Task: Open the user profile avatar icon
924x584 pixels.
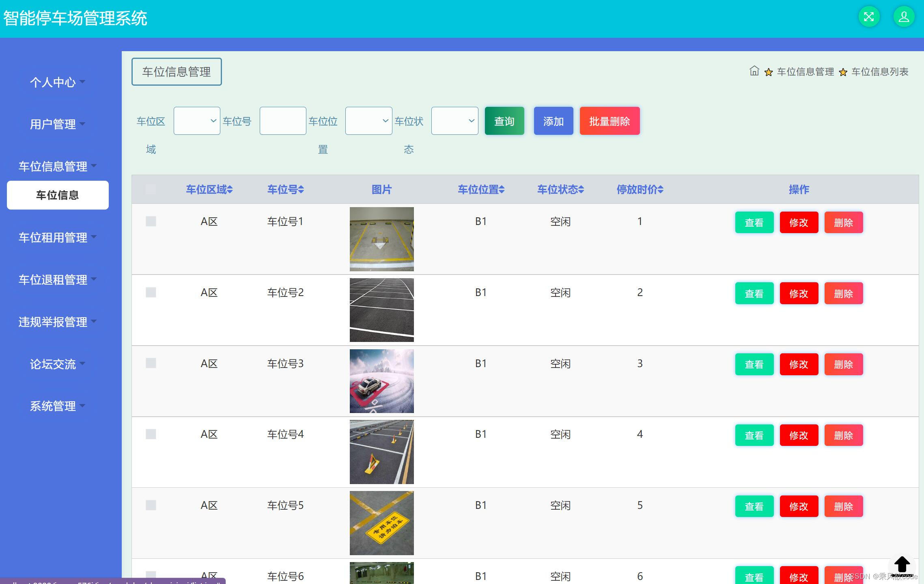Action: pyautogui.click(x=904, y=17)
